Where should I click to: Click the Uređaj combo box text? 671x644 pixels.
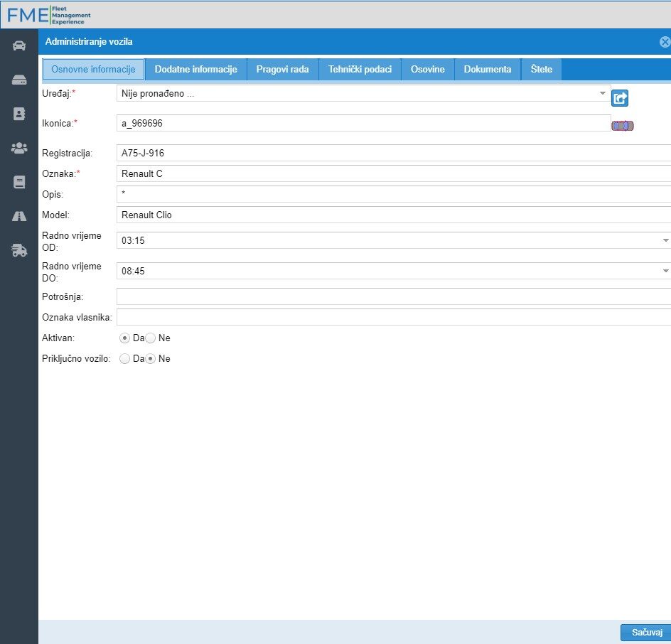pos(158,94)
